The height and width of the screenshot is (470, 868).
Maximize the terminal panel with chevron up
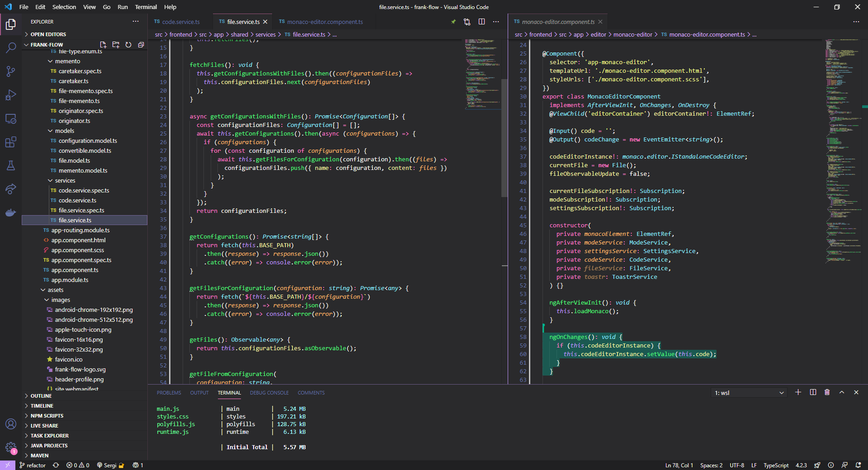(841, 392)
